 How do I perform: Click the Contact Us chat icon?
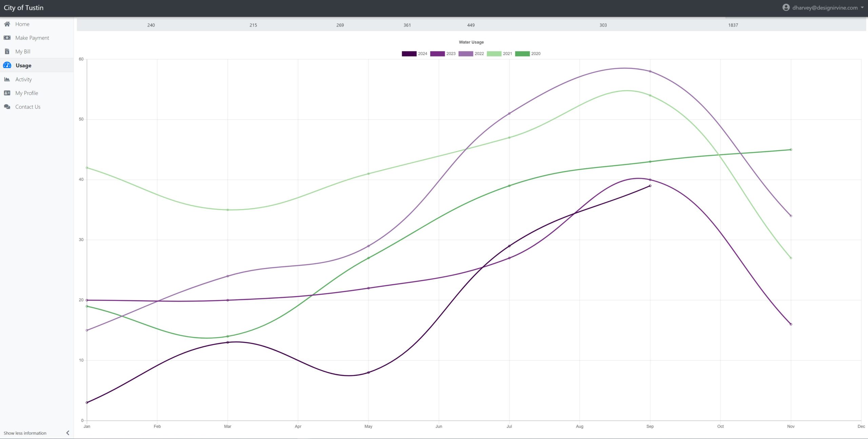7,107
